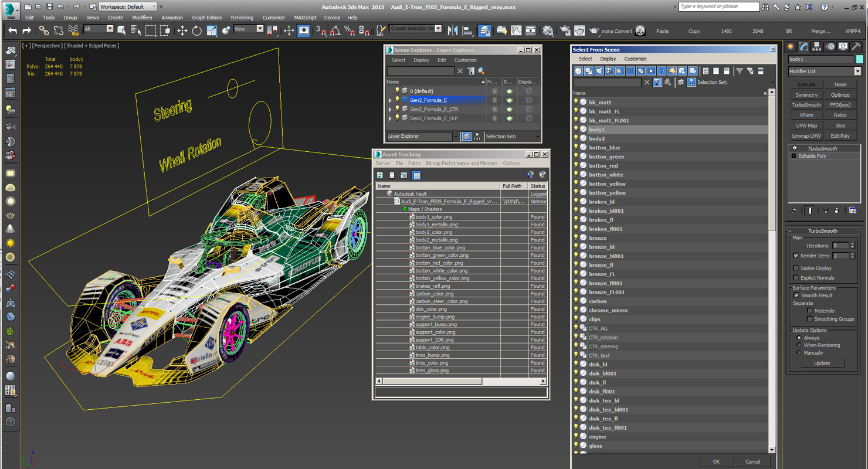Expand the Editable Poly stack entry
The image size is (868, 469).
pos(794,156)
